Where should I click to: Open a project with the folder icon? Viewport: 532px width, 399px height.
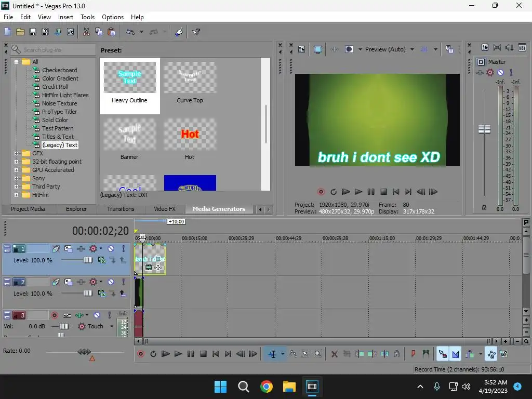[20, 32]
